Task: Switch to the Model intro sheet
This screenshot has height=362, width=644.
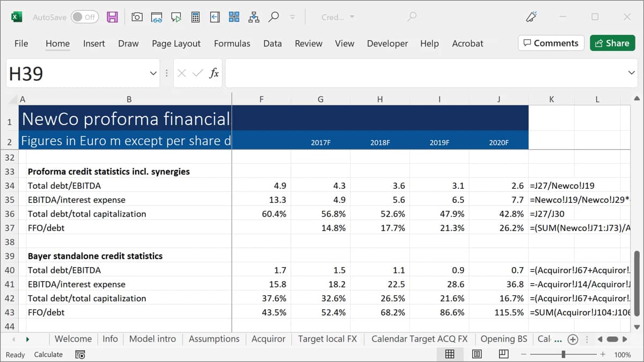Action: point(152,339)
